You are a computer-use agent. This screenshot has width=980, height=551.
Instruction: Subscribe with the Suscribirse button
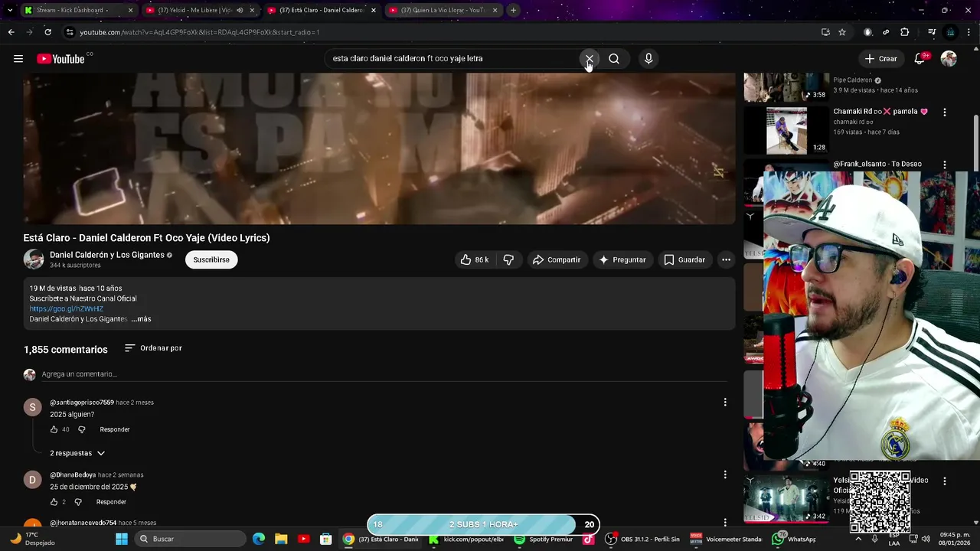(211, 260)
